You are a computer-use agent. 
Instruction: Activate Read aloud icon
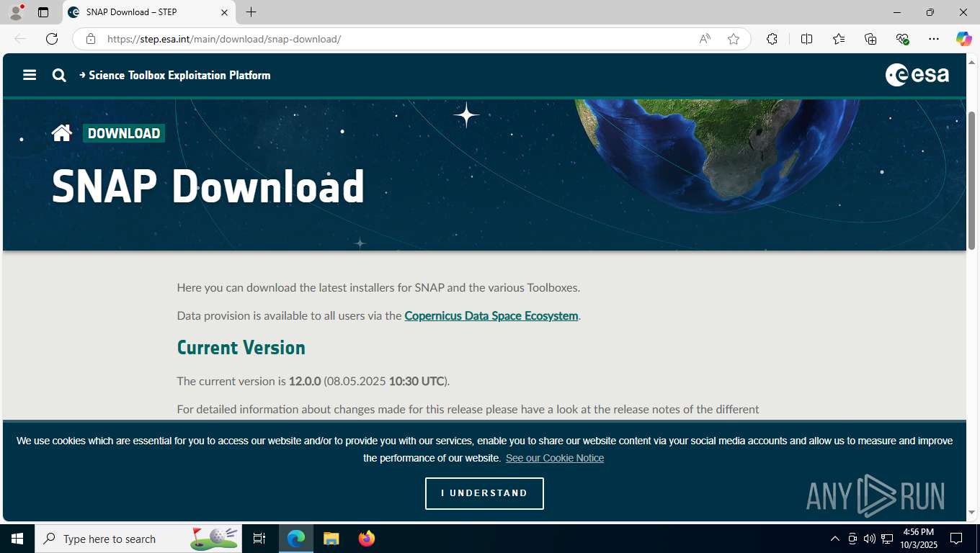click(x=705, y=39)
